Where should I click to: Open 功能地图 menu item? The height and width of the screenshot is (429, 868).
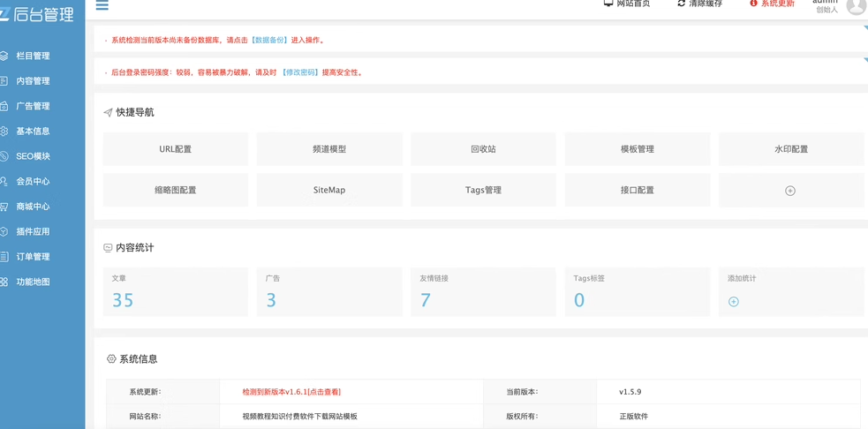click(34, 282)
